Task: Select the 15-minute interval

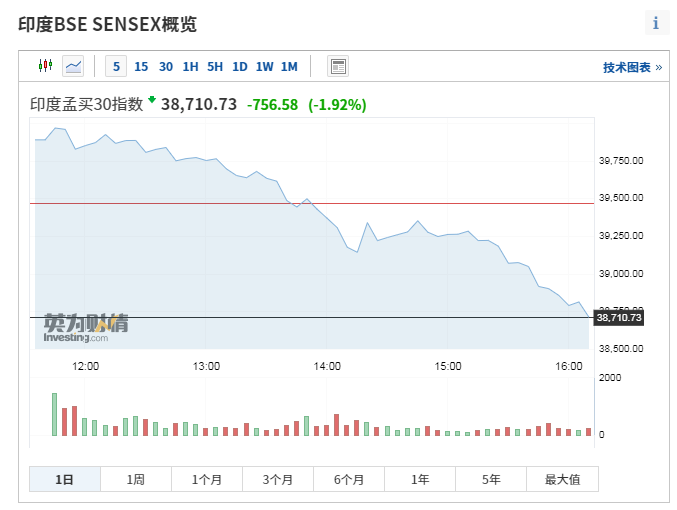Action: click(x=141, y=67)
